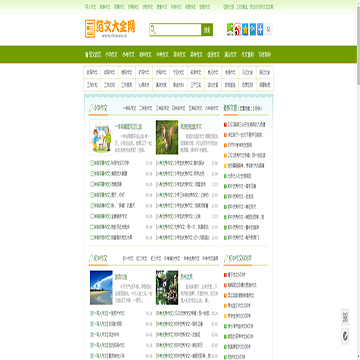Open the 小学作文 item in green navigation bar
Viewport: 360px width, 360px height.
click(x=111, y=55)
